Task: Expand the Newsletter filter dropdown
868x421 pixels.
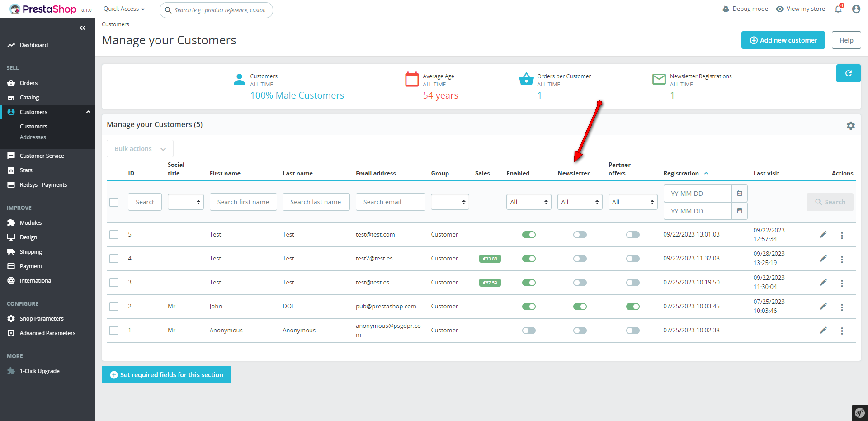Action: pos(580,202)
